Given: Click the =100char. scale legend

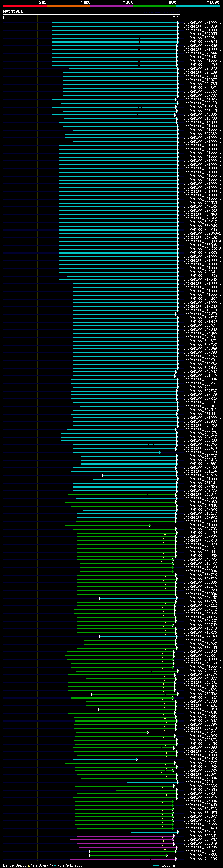Looking at the screenshot, I should (166, 865).
